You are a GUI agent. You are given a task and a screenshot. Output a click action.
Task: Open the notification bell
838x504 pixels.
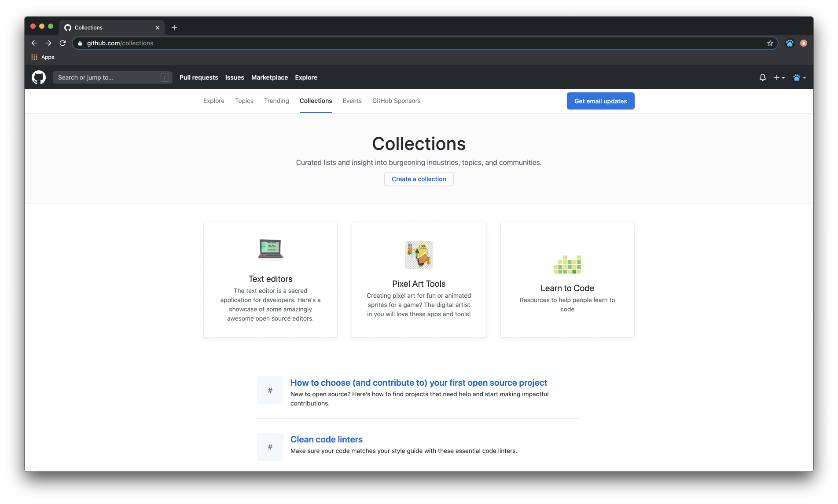tap(762, 77)
